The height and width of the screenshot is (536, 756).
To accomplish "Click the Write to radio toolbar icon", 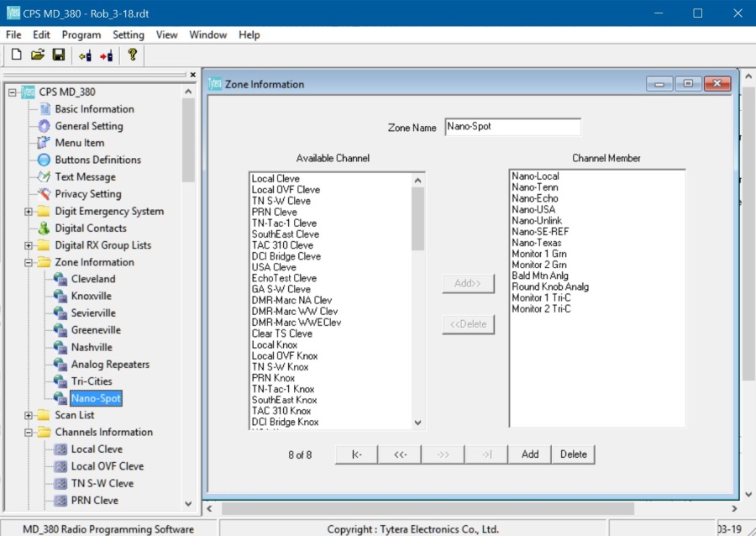I will (x=107, y=55).
